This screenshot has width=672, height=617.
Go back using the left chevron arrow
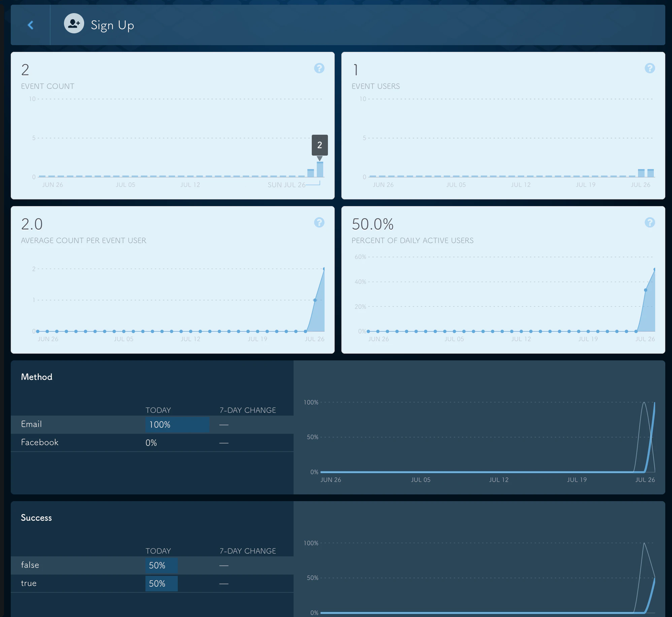click(30, 25)
